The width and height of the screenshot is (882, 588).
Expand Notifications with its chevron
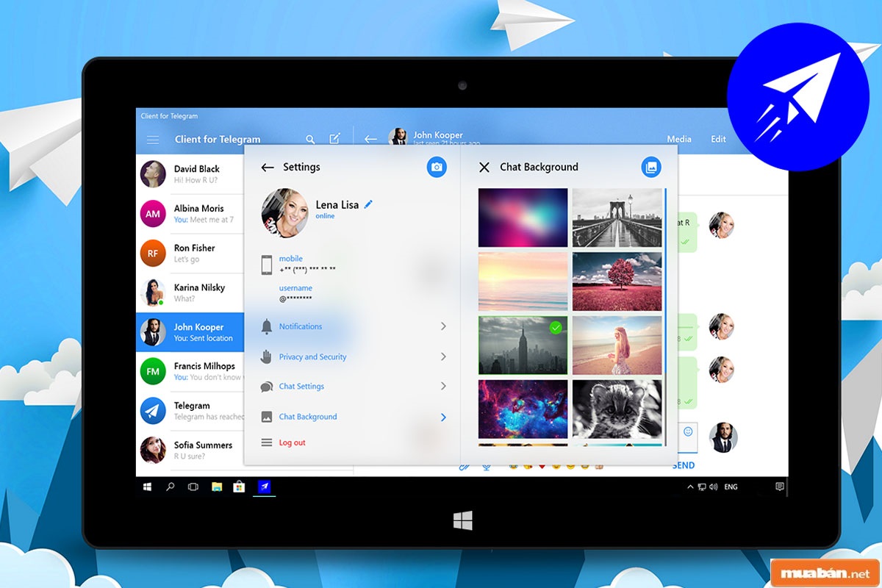(443, 326)
